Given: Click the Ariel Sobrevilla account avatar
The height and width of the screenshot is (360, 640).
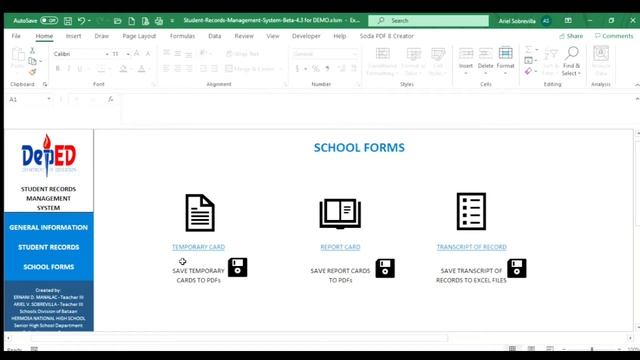Looking at the screenshot, I should 546,20.
